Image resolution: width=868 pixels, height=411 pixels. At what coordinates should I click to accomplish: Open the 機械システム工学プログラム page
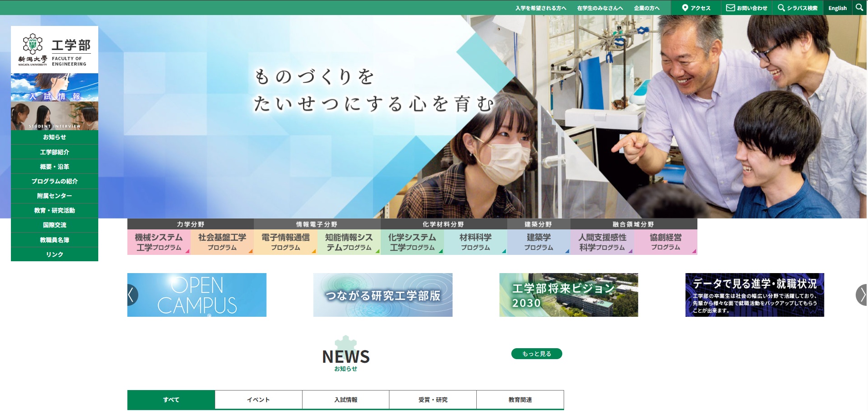pyautogui.click(x=159, y=242)
